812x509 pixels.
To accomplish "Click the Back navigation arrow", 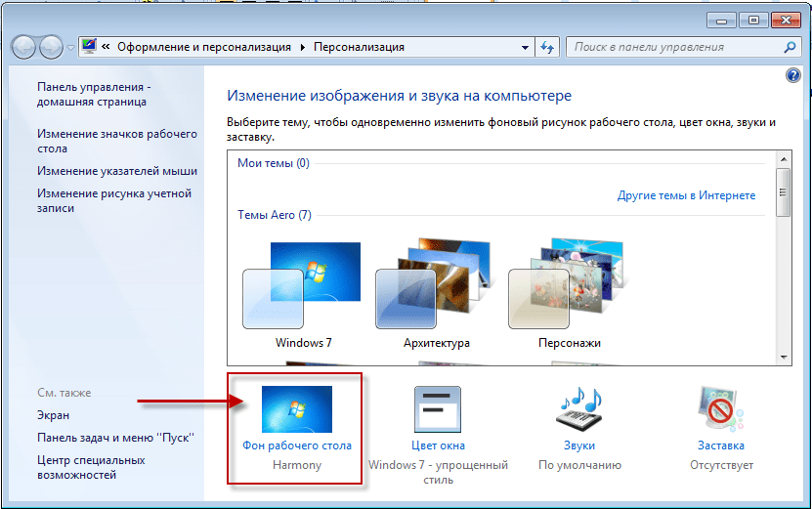I will click(23, 48).
